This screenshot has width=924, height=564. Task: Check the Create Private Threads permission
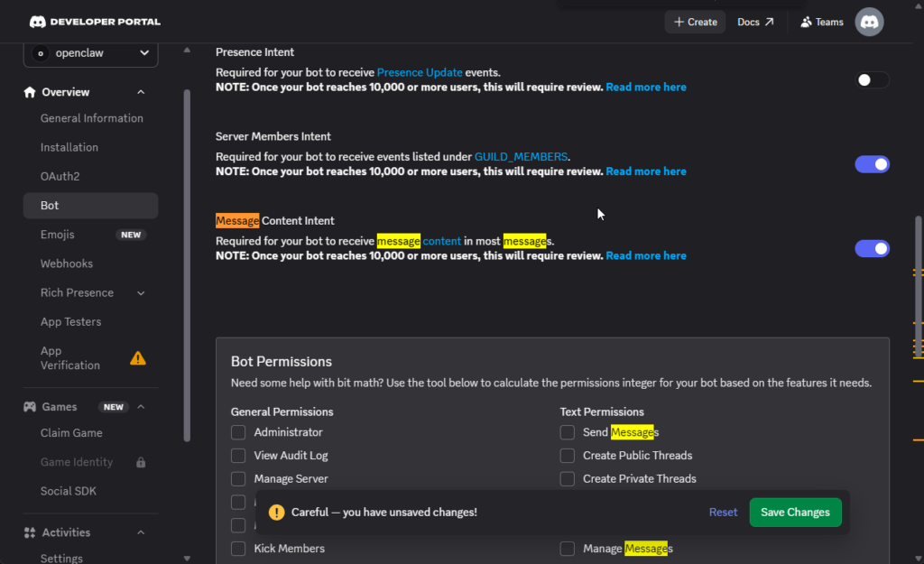[x=567, y=478]
